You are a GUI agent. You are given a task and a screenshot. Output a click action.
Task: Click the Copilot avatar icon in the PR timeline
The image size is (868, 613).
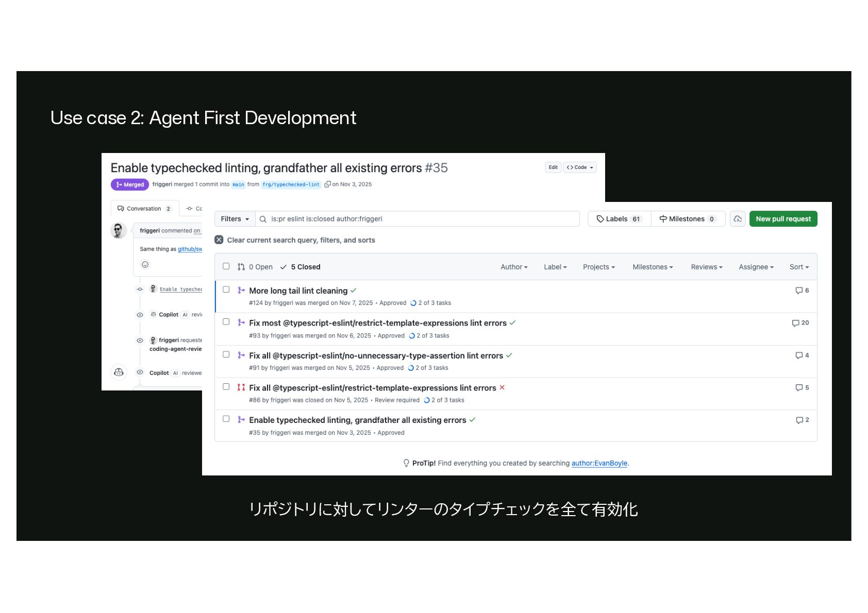coord(119,372)
